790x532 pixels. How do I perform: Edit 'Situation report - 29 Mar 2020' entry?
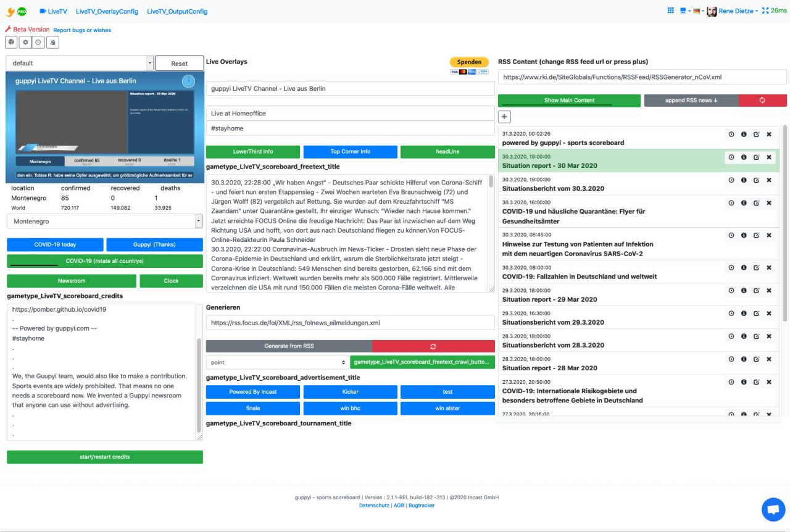tap(756, 291)
